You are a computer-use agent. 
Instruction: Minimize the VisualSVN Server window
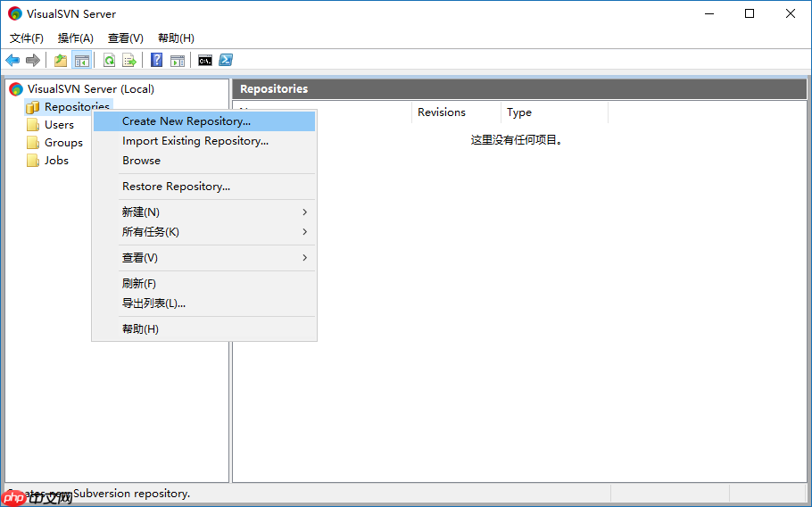709,14
